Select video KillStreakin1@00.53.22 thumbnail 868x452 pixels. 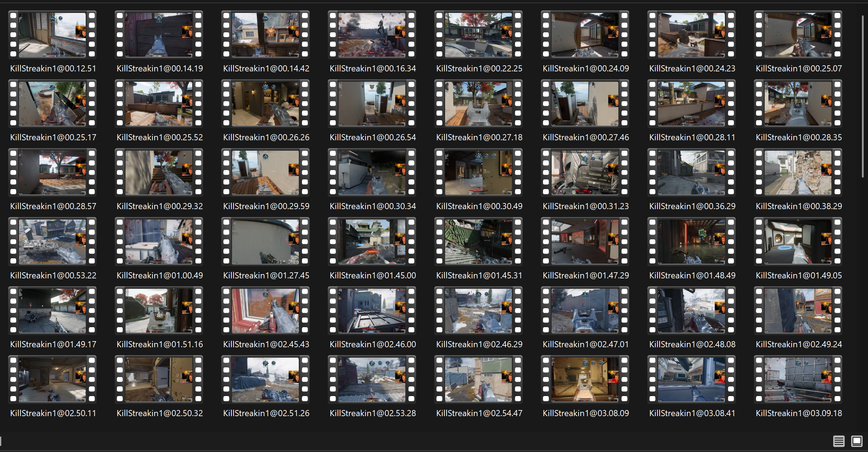pyautogui.click(x=52, y=242)
